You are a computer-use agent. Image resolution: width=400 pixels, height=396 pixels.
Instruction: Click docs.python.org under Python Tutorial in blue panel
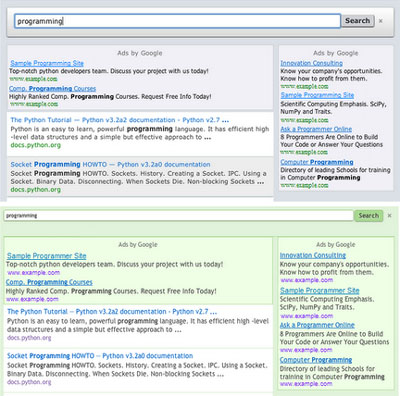[36, 145]
